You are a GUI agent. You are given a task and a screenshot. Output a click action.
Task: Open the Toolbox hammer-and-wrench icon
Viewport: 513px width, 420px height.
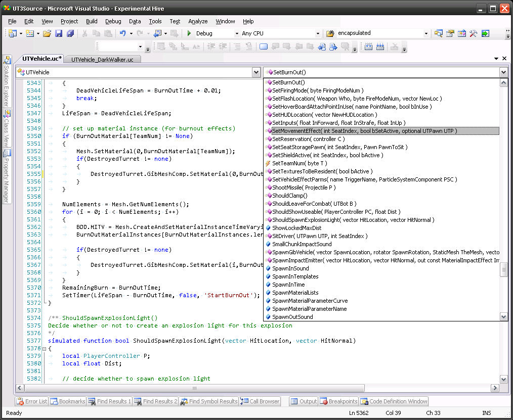click(473, 33)
